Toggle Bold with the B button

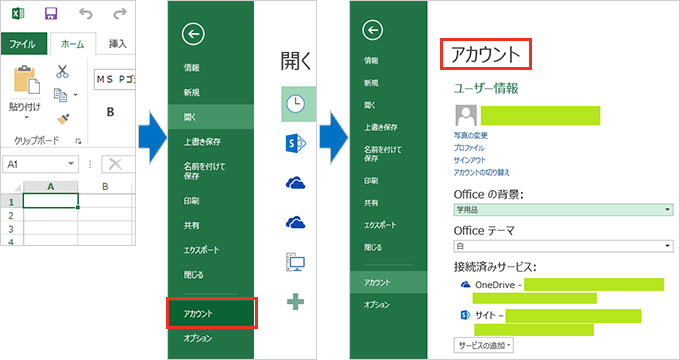point(110,112)
